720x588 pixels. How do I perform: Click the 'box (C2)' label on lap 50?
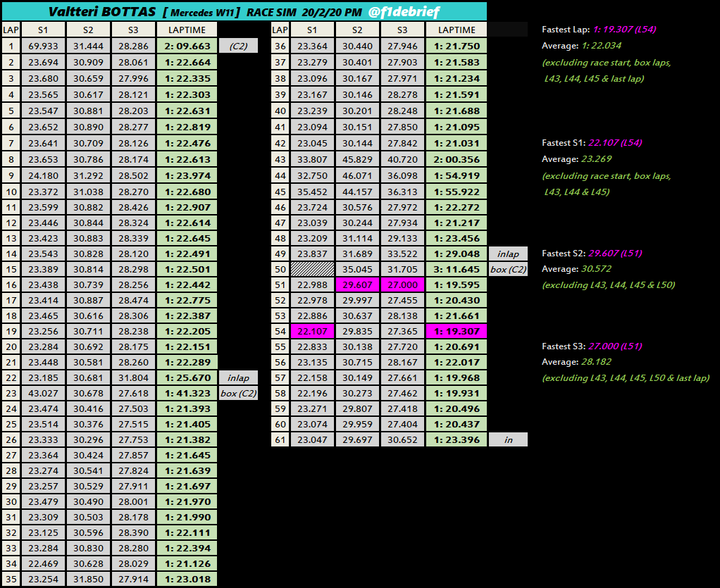click(509, 270)
